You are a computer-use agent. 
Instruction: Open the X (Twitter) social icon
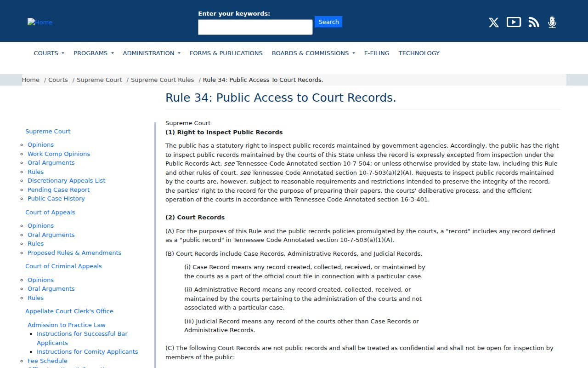[493, 22]
